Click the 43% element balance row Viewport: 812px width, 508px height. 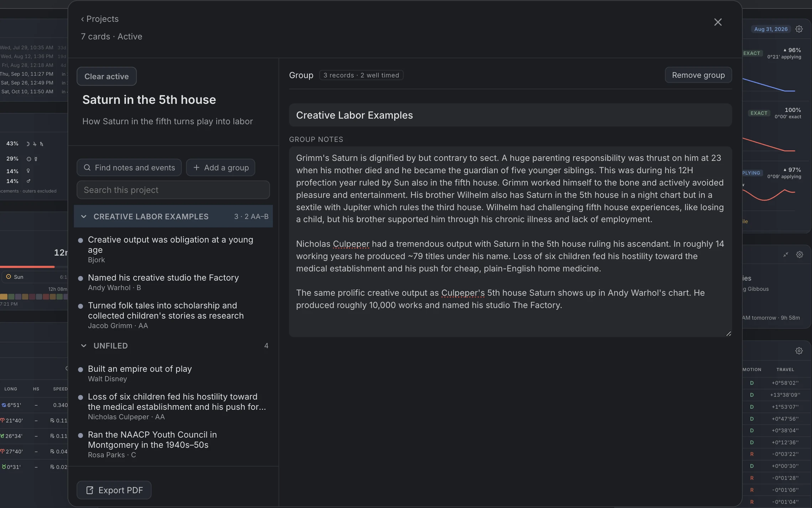[x=25, y=144]
